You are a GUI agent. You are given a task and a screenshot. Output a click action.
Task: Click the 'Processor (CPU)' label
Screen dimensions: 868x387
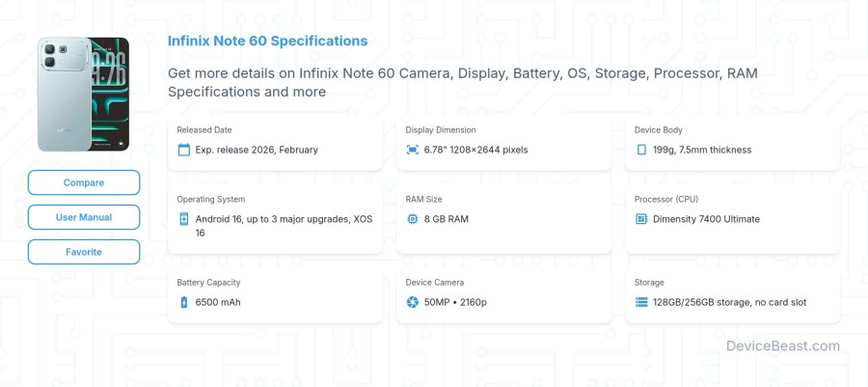[x=665, y=200]
